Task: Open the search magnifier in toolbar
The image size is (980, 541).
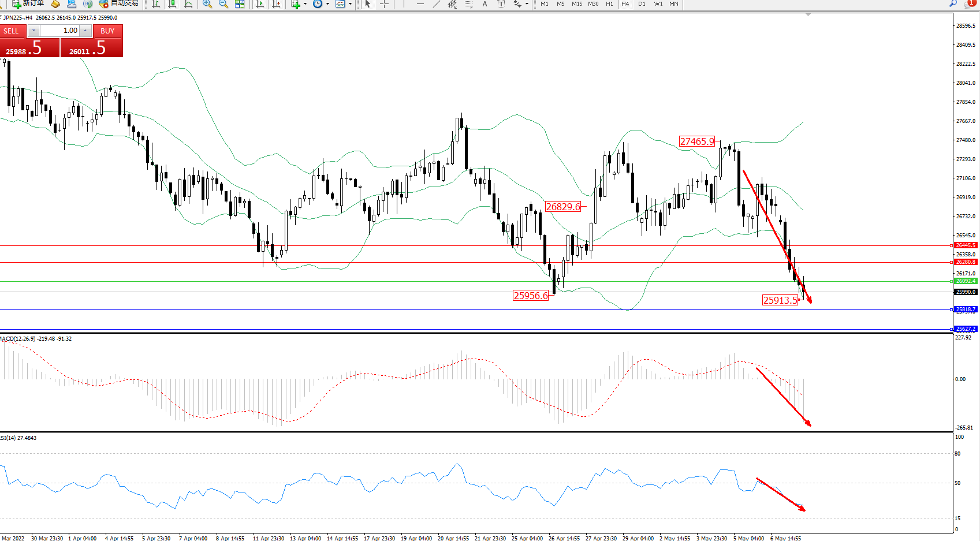Action: [x=953, y=3]
